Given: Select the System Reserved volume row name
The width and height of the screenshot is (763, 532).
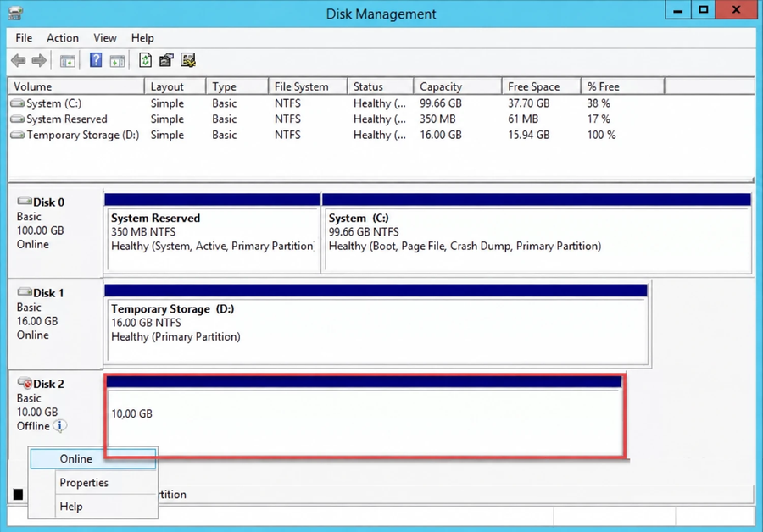Looking at the screenshot, I should pyautogui.click(x=67, y=119).
